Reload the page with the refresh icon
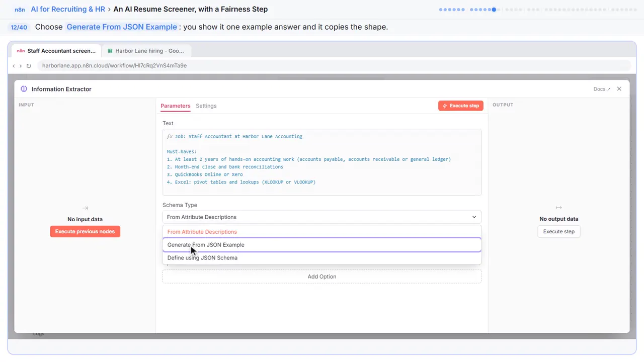This screenshot has width=644, height=362. (x=29, y=66)
